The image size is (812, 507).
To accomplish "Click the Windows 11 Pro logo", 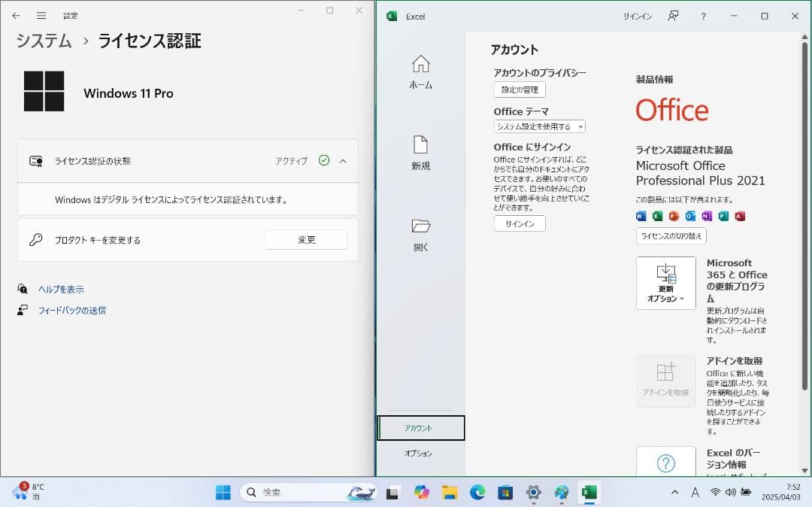I will 44,91.
